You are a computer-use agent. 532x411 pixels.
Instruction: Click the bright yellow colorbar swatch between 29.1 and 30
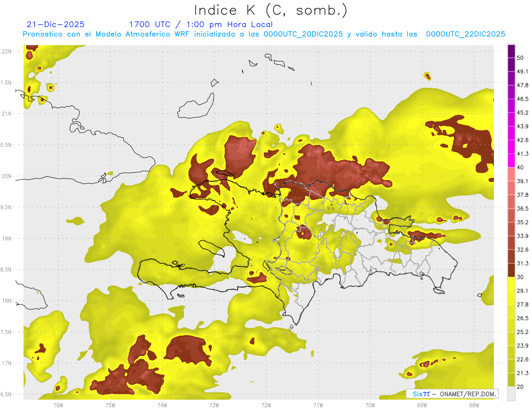click(x=511, y=284)
